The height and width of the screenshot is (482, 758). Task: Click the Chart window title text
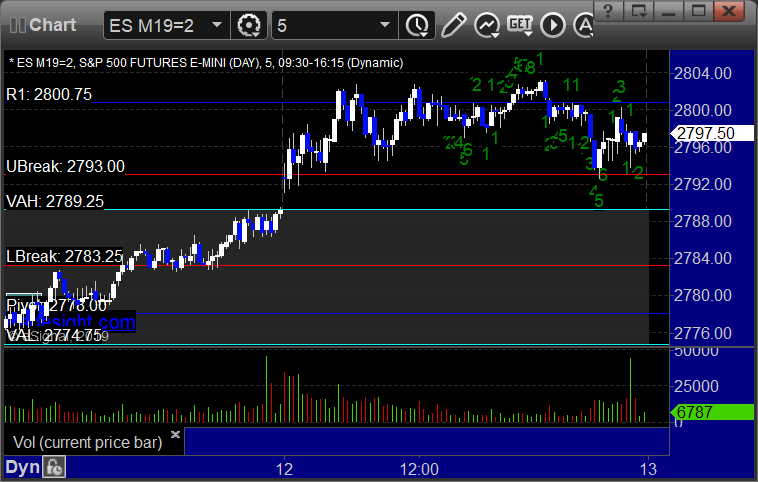pyautogui.click(x=53, y=25)
